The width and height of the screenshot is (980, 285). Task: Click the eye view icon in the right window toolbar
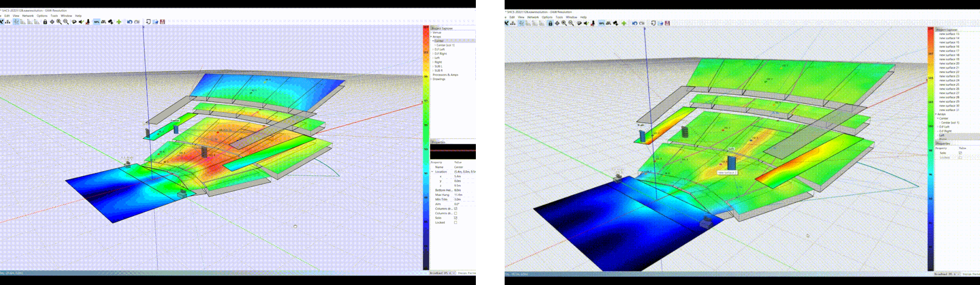pos(579,23)
